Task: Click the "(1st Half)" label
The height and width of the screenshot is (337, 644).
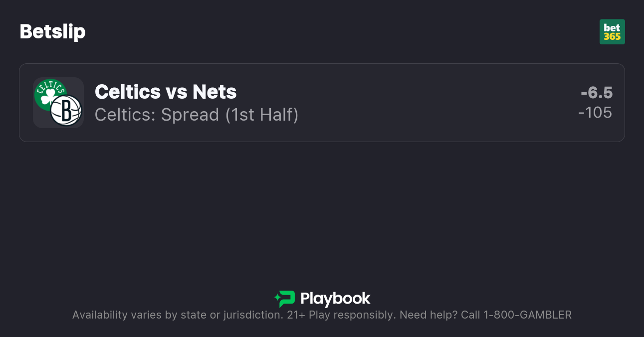Action: 261,115
